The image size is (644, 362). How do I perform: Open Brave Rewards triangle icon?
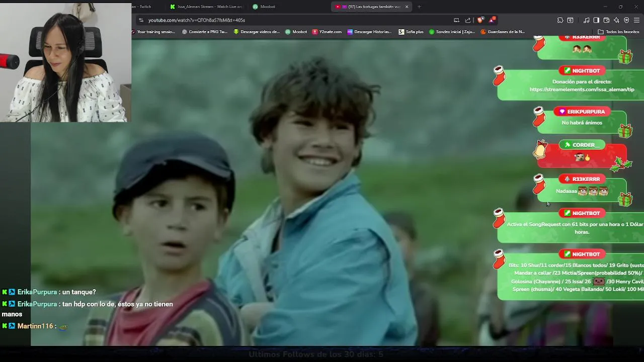tap(492, 20)
